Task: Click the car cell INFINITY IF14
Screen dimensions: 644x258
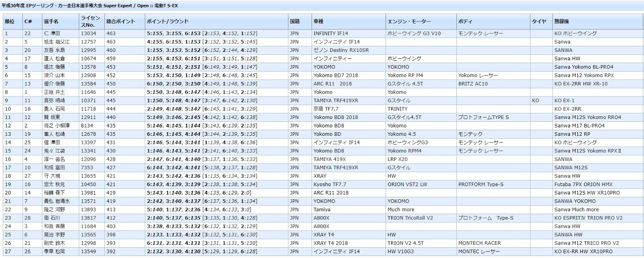Action: tap(331, 33)
